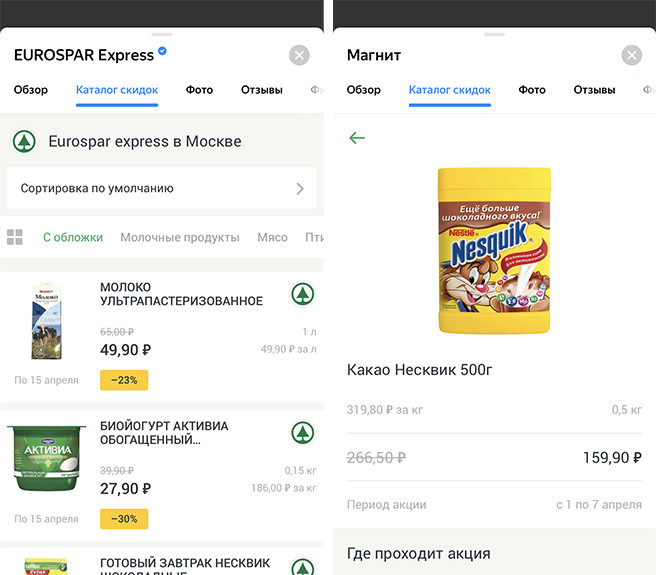Viewport: 656px width, 575px height.
Task: Open Фото tab in EUROSPAR Express
Action: coord(199,90)
